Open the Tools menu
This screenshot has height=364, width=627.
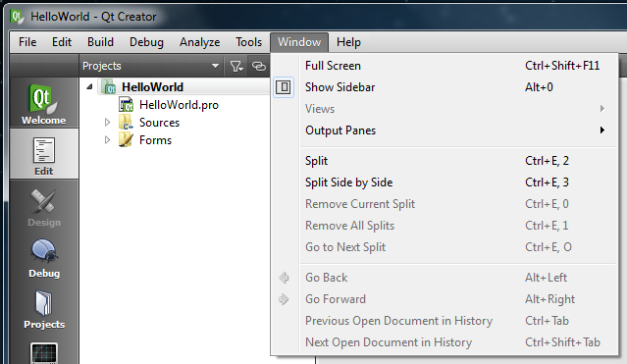(x=248, y=42)
